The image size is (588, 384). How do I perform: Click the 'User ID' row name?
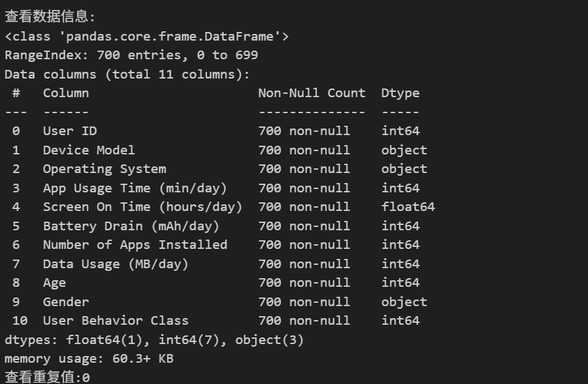pyautogui.click(x=70, y=130)
